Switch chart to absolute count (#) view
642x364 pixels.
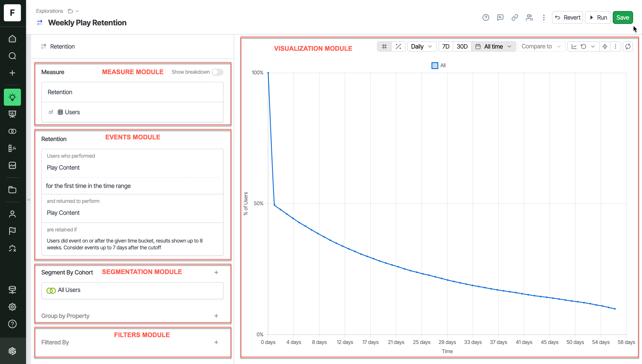[384, 46]
